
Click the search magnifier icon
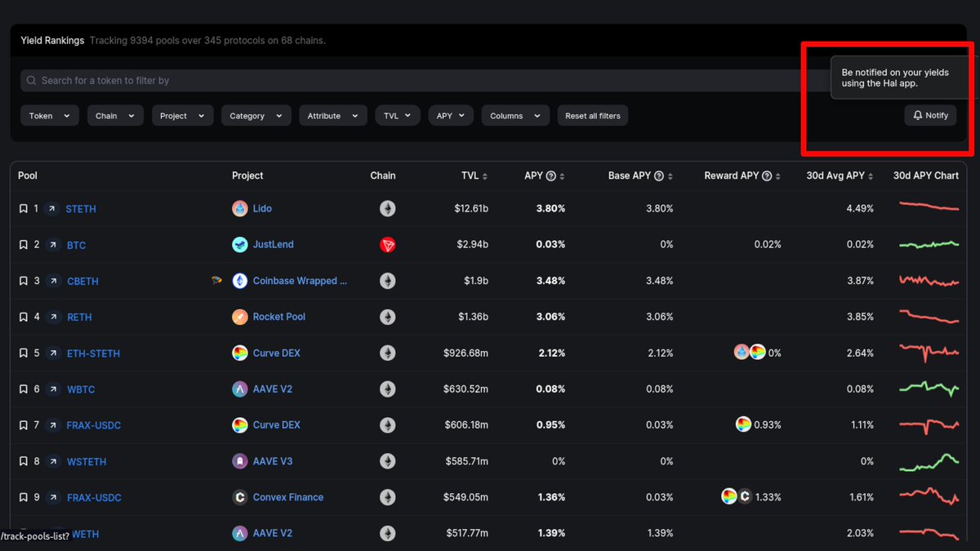(31, 81)
